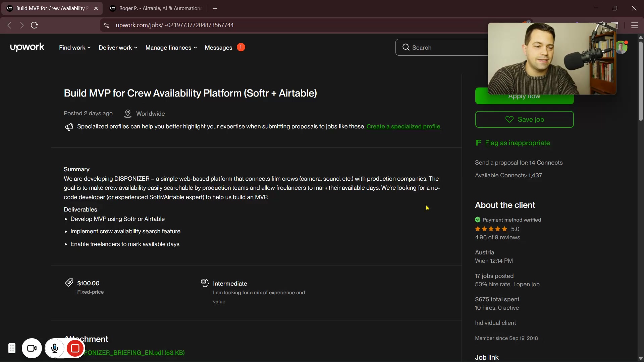
Task: Click Create a specialized profile link
Action: click(403, 126)
